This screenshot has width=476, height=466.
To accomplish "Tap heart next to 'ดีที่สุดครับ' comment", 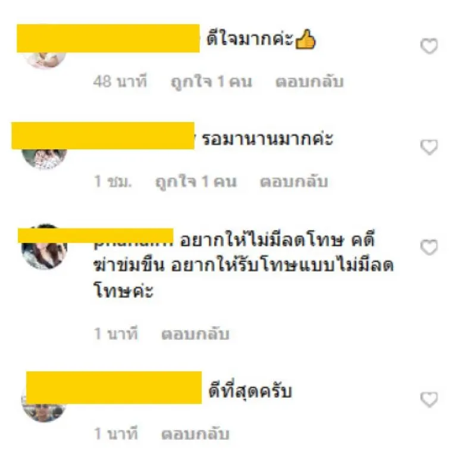I will tap(429, 399).
